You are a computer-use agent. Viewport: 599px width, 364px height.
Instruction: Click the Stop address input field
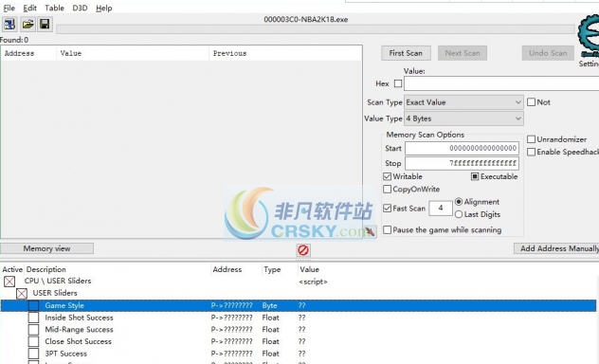click(x=462, y=163)
